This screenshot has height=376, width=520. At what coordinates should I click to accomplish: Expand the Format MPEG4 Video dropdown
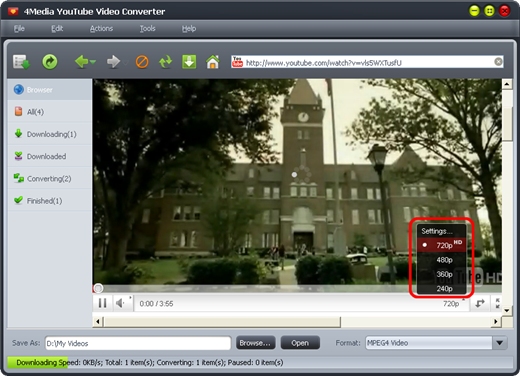pyautogui.click(x=436, y=343)
